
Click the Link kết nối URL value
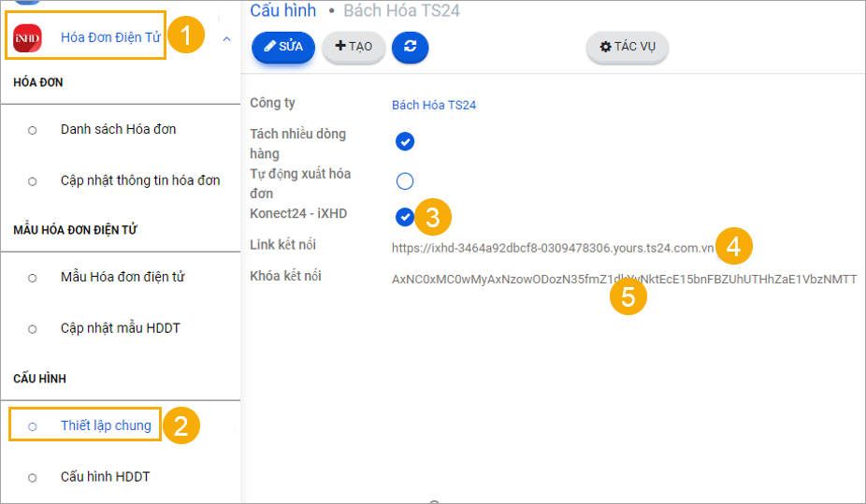553,248
